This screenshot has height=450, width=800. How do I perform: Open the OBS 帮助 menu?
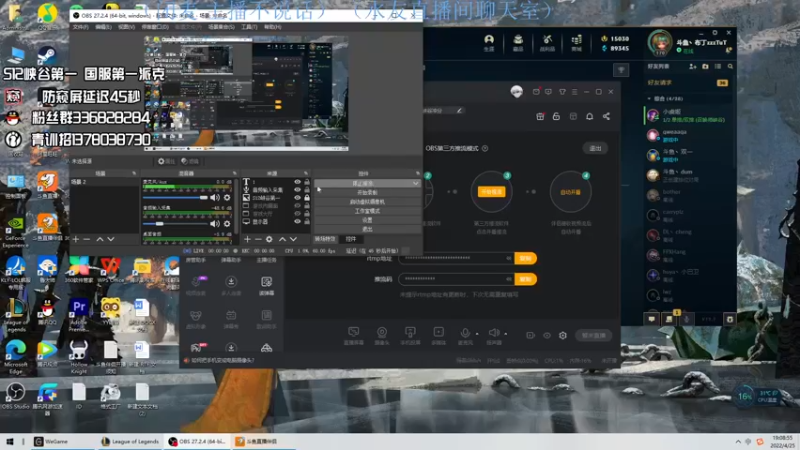[x=272, y=27]
